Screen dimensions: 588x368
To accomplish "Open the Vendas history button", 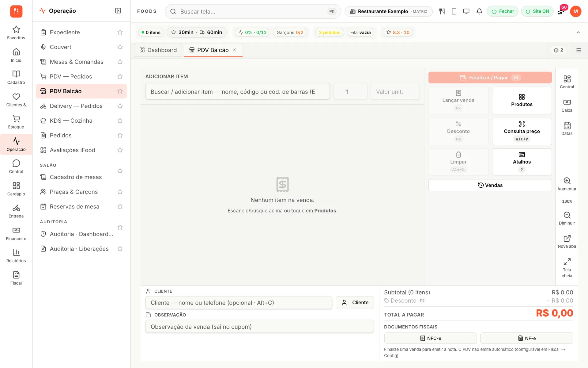I will pyautogui.click(x=490, y=185).
